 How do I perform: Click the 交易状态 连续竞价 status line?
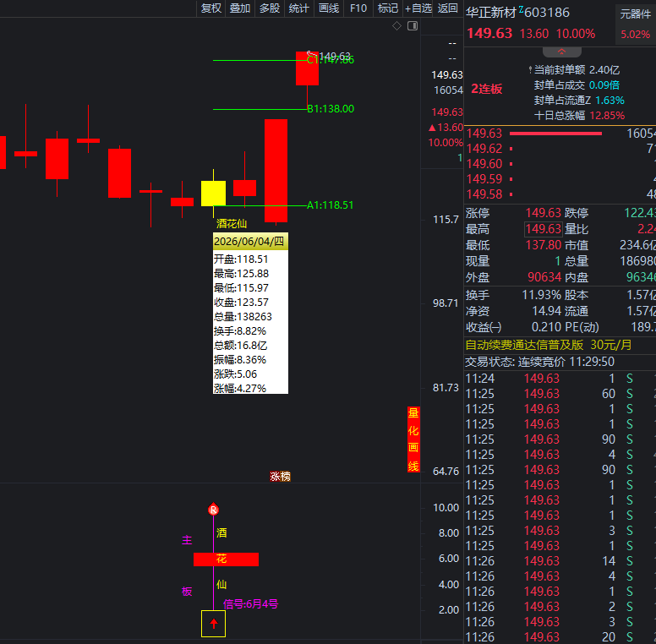pos(539,362)
